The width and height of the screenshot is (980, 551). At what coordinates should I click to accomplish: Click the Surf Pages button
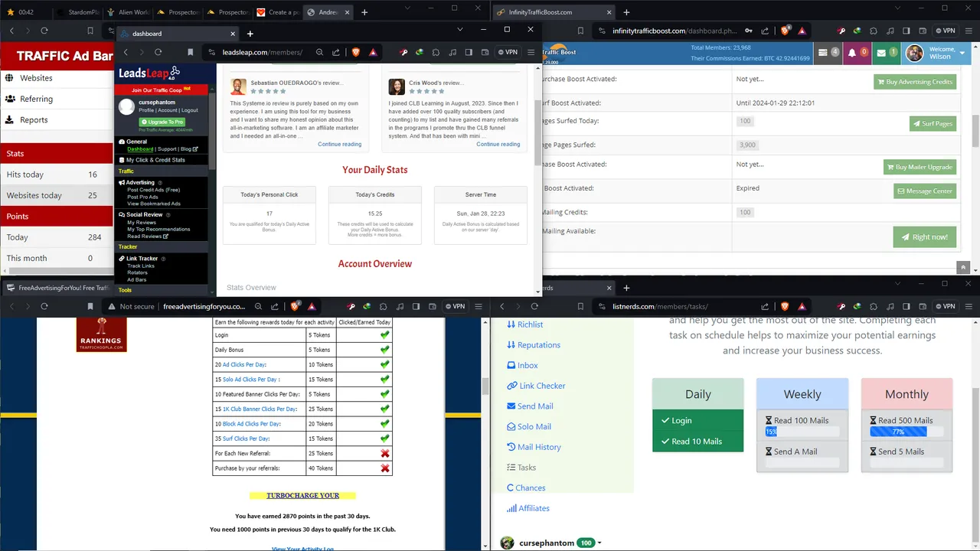(933, 124)
